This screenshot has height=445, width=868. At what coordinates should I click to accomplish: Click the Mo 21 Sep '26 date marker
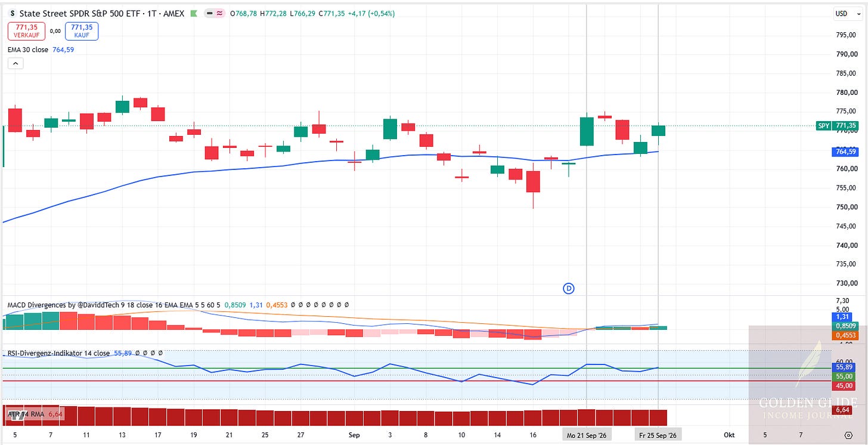[x=587, y=435]
